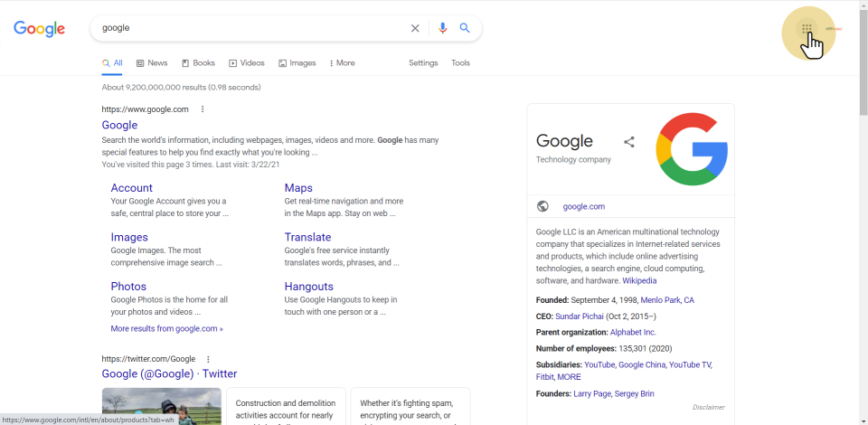Switch to the Images search tab
Screen dimensions: 868x425
click(297, 63)
